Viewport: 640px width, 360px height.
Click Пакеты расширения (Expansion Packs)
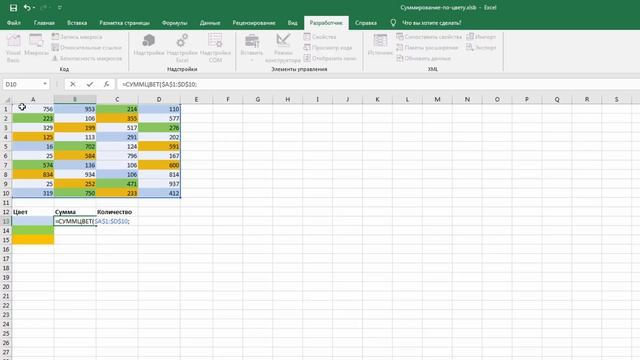pyautogui.click(x=427, y=47)
